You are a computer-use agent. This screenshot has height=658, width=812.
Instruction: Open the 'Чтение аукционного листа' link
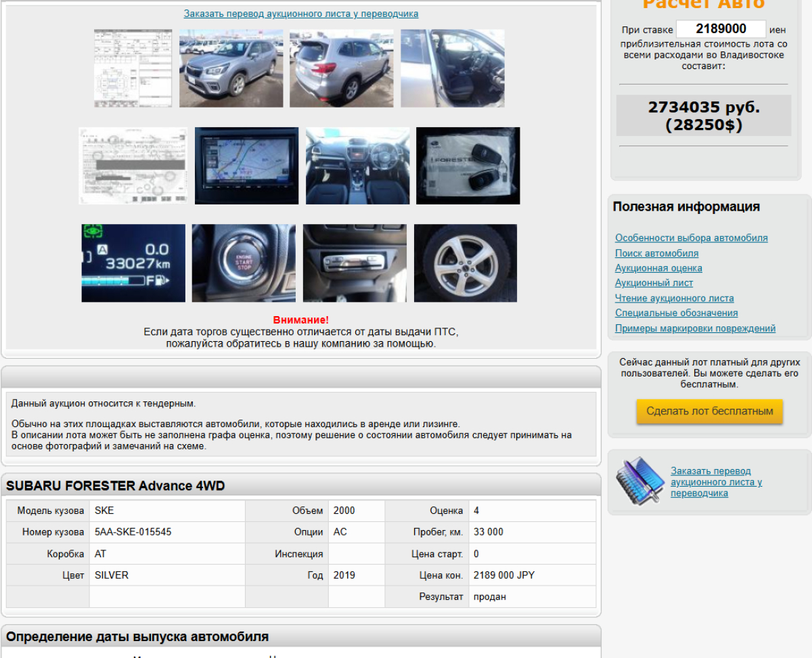point(675,298)
